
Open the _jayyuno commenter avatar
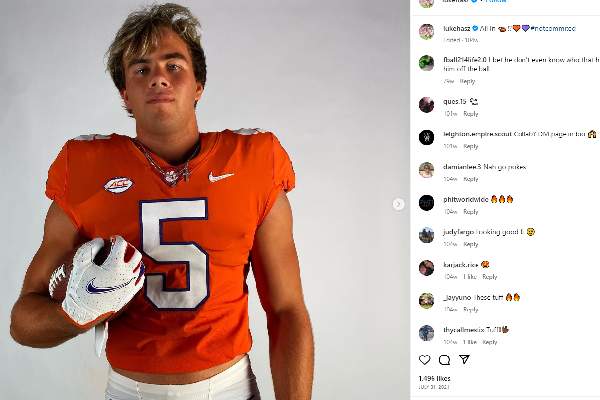[x=426, y=300]
